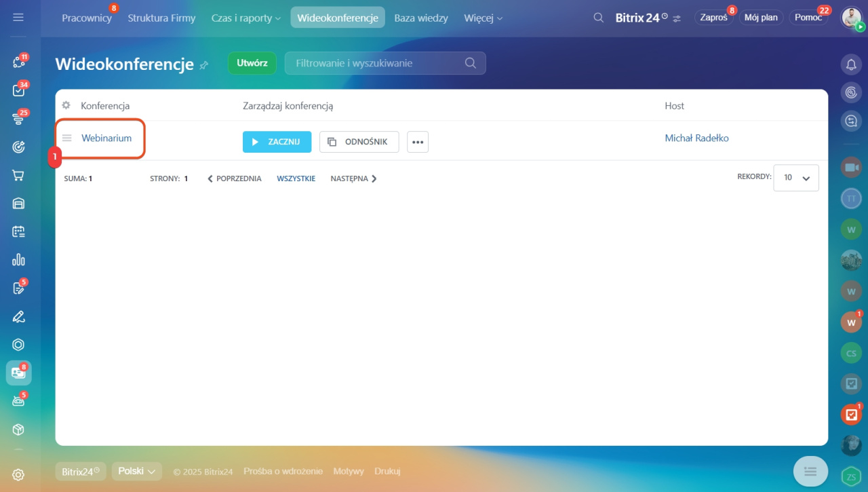Open the CS chat avatar

pos(851,353)
